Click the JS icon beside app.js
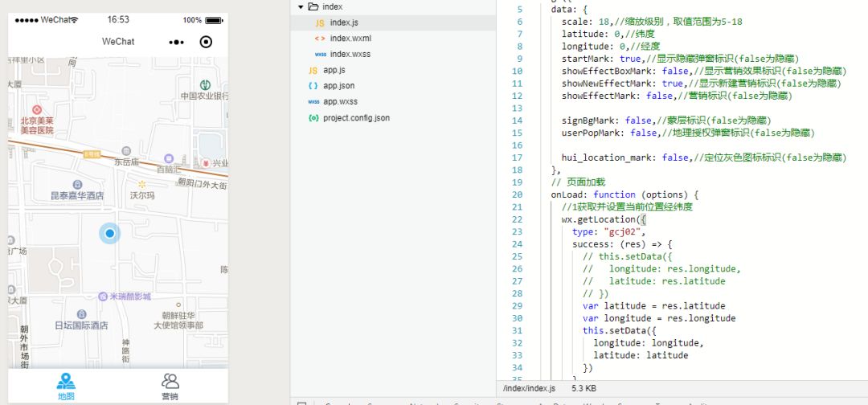Image resolution: width=868 pixels, height=405 pixels. 313,70
